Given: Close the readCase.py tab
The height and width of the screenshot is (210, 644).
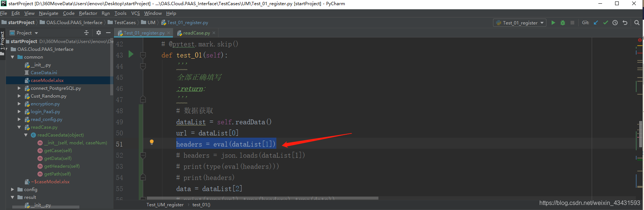Looking at the screenshot, I should point(214,33).
